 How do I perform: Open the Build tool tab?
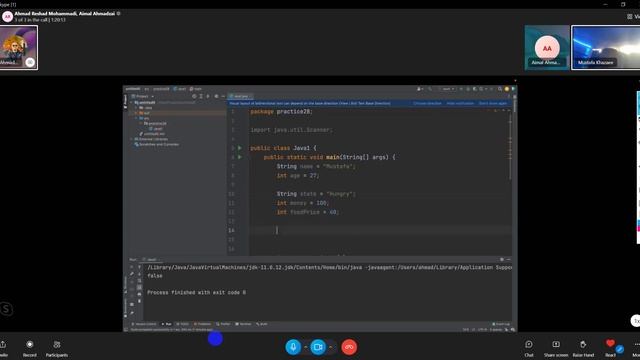pos(262,324)
